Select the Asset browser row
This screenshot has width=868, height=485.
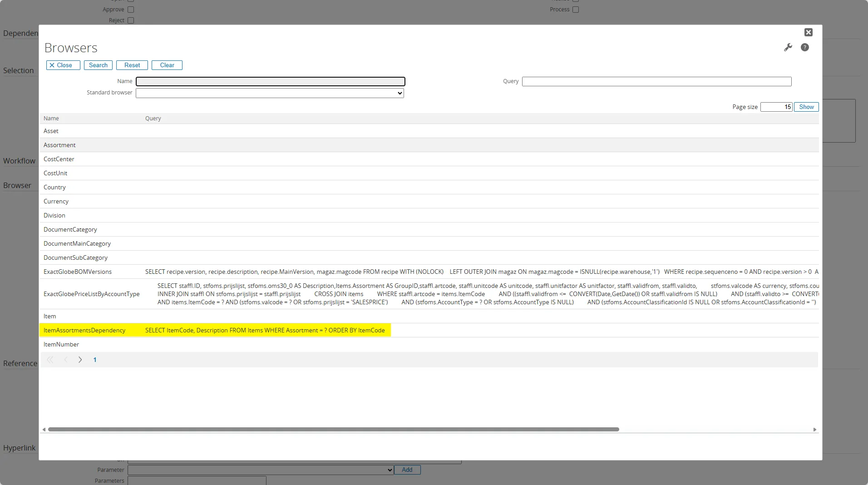click(x=429, y=131)
